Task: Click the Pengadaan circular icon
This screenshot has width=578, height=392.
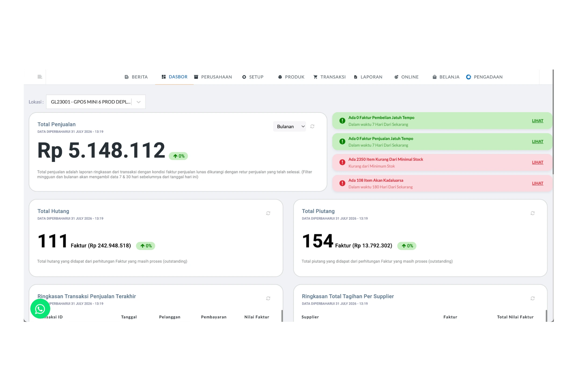Action: [468, 77]
